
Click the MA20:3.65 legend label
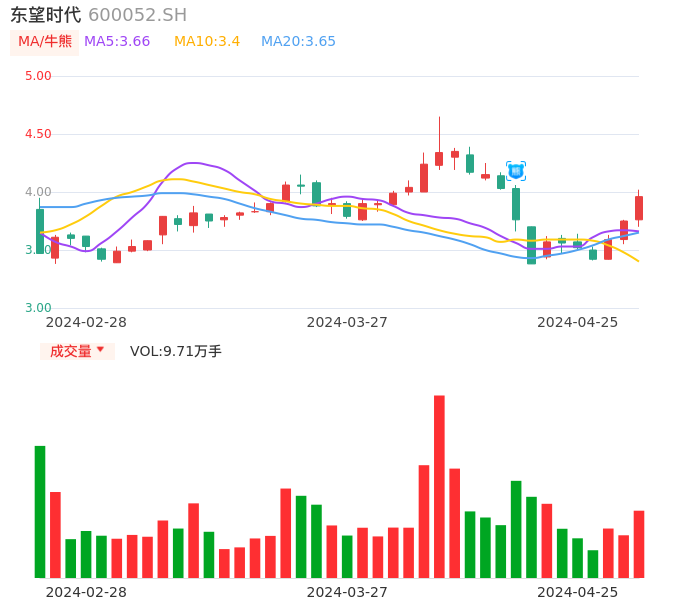(x=298, y=42)
